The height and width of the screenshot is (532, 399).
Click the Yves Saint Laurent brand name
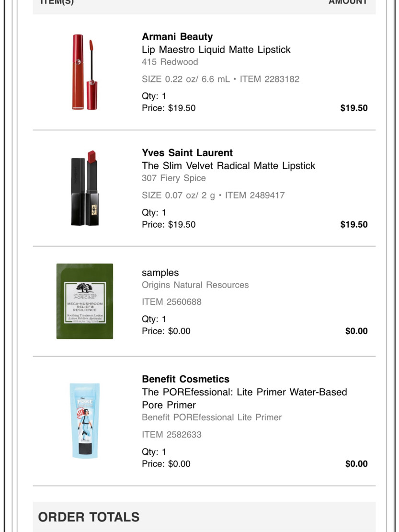pyautogui.click(x=187, y=153)
